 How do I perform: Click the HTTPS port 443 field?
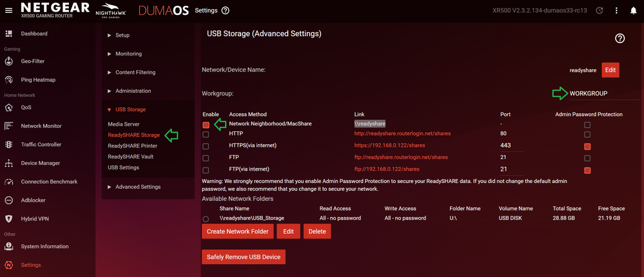(x=512, y=146)
